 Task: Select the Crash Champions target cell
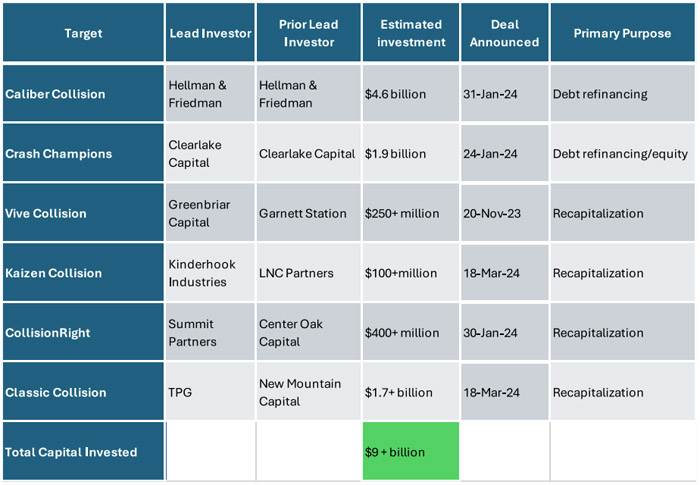[x=82, y=153]
